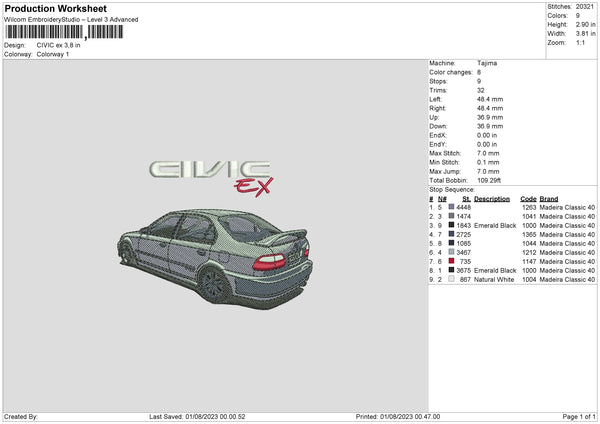
Task: Click the 'Page 1 of 1' footer text
Action: 579,416
